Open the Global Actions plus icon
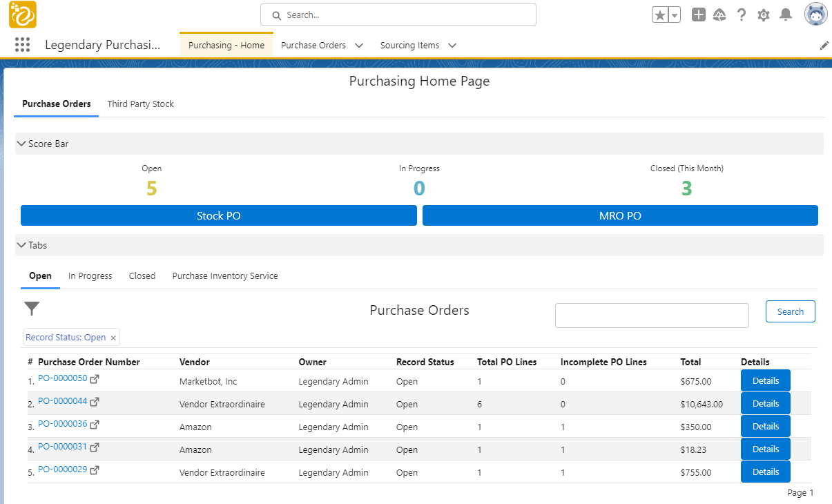The height and width of the screenshot is (504, 832). click(x=699, y=15)
